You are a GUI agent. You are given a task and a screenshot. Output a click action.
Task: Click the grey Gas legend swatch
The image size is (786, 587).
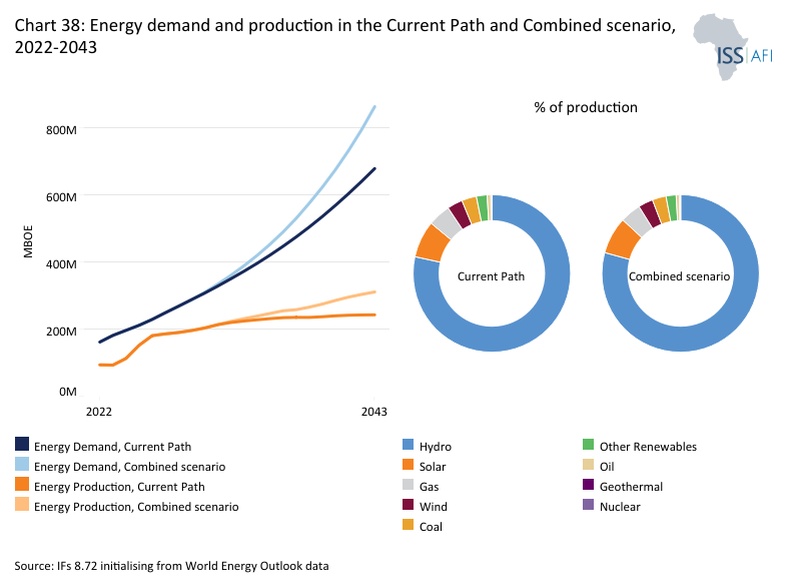point(408,485)
